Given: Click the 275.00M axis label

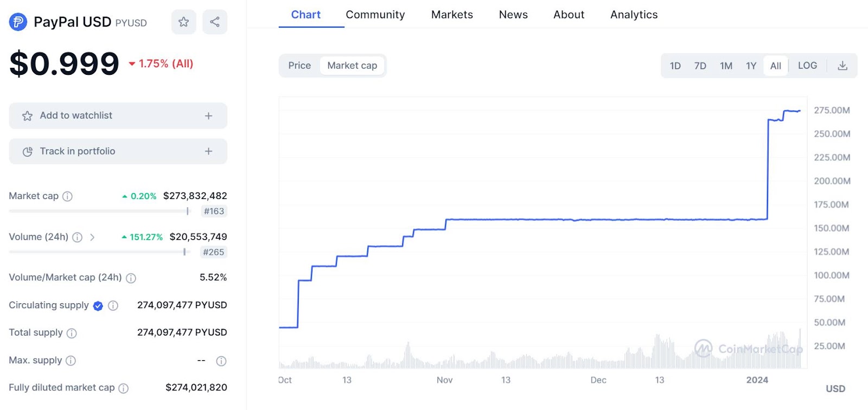Looking at the screenshot, I should 832,110.
